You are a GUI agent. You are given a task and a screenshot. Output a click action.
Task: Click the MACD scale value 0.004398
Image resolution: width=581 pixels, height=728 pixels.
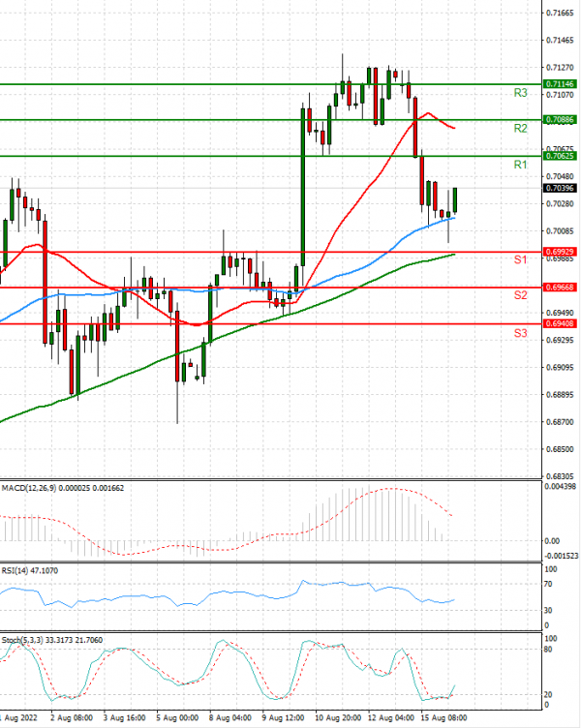(x=561, y=487)
